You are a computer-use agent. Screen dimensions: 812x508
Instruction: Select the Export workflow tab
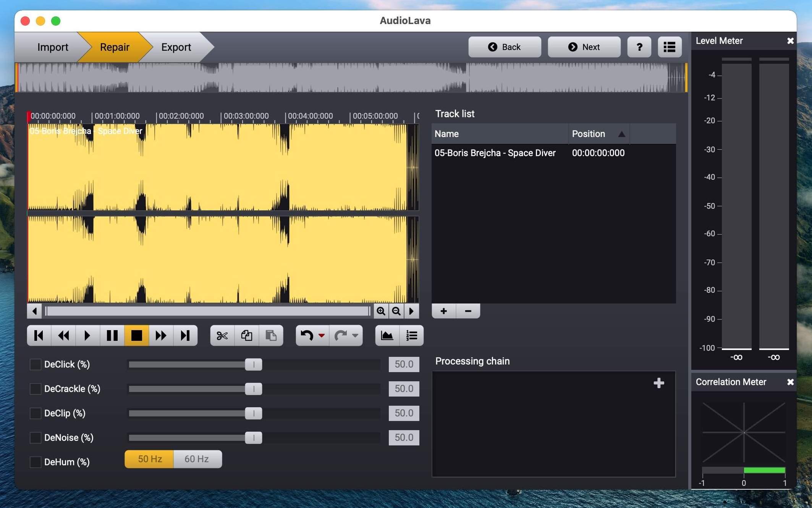coord(176,47)
